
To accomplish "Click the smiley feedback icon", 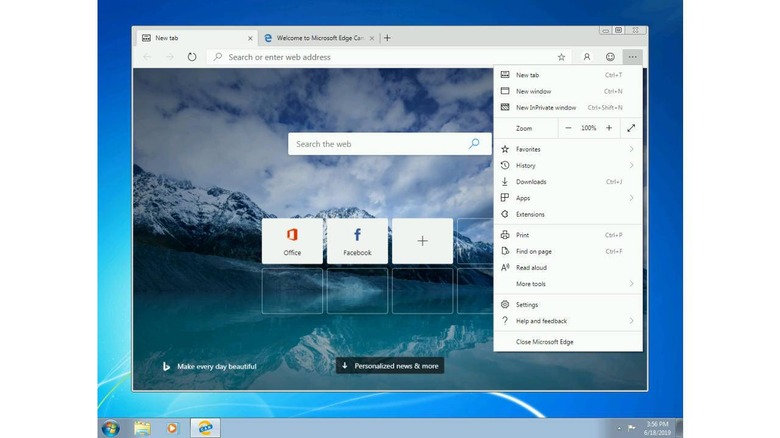I will (610, 57).
